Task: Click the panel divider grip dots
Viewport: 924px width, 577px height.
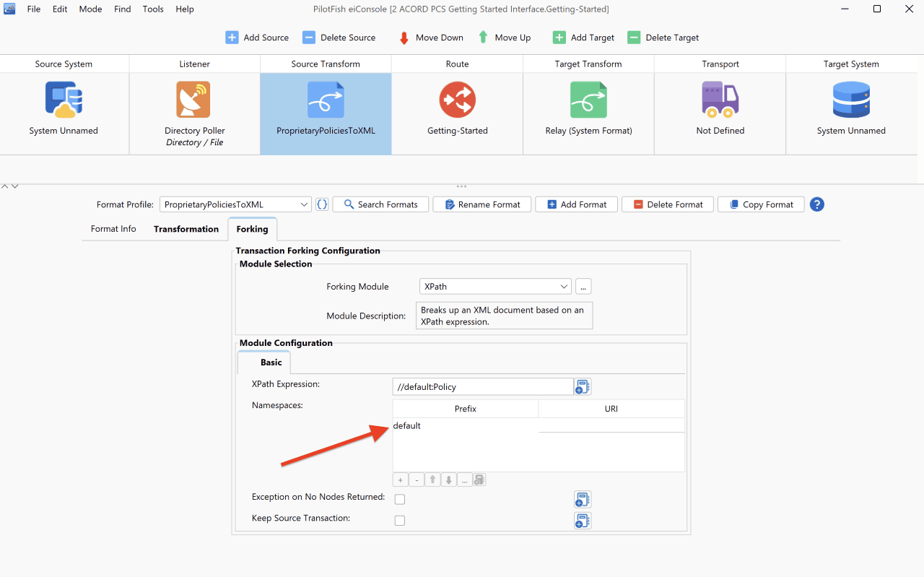Action: click(x=462, y=186)
